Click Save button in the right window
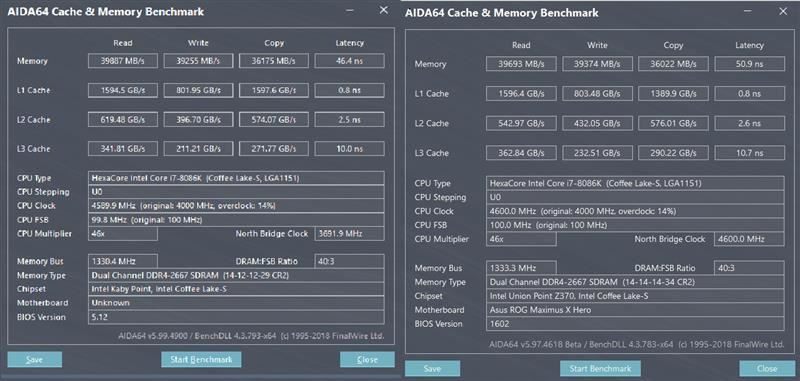 click(433, 368)
